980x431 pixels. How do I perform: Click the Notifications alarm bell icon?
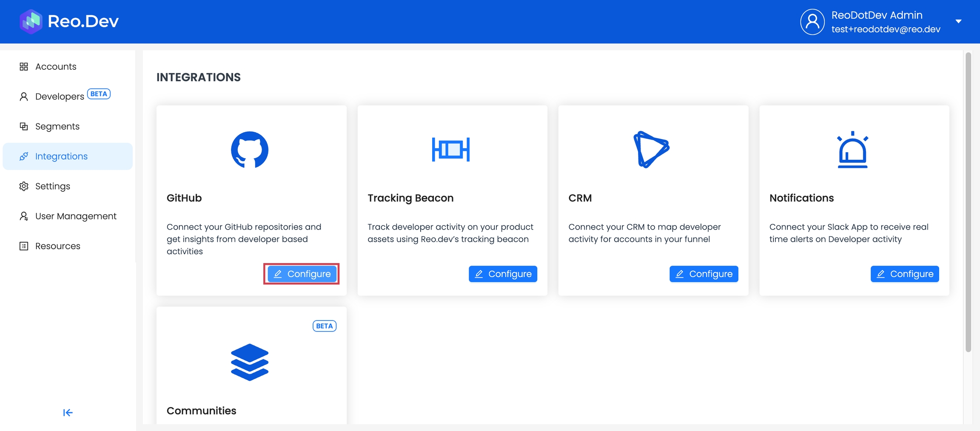point(852,150)
